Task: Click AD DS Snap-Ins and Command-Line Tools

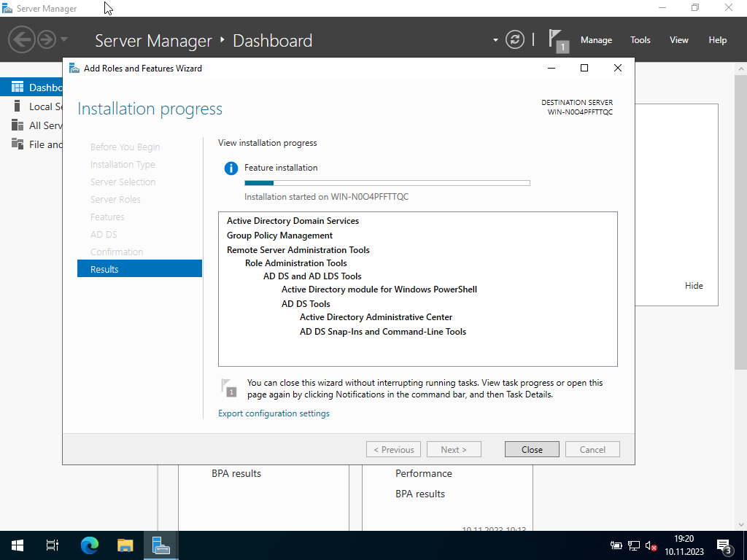Action: [383, 332]
